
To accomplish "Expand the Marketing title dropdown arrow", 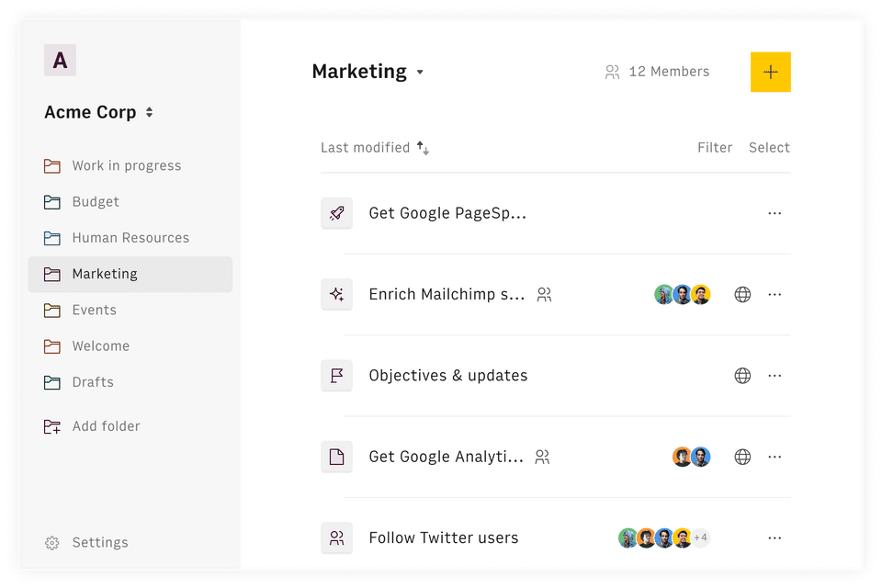I will 420,73.
